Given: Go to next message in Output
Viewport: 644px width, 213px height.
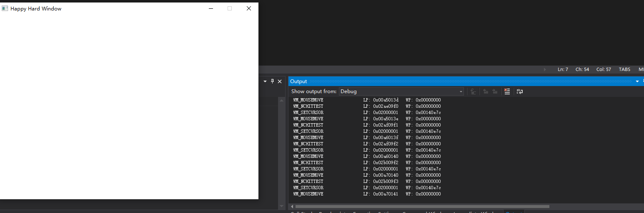Looking at the screenshot, I should (x=495, y=91).
